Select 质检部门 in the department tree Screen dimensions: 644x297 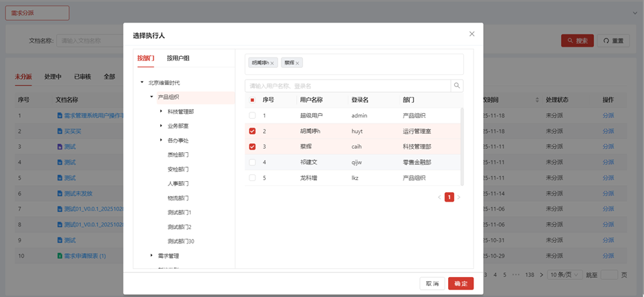[177, 155]
